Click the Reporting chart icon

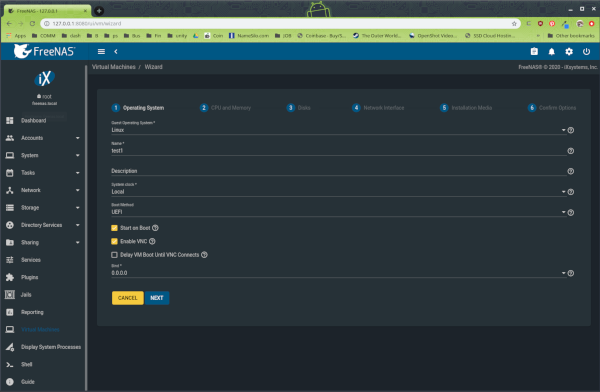[x=10, y=312]
